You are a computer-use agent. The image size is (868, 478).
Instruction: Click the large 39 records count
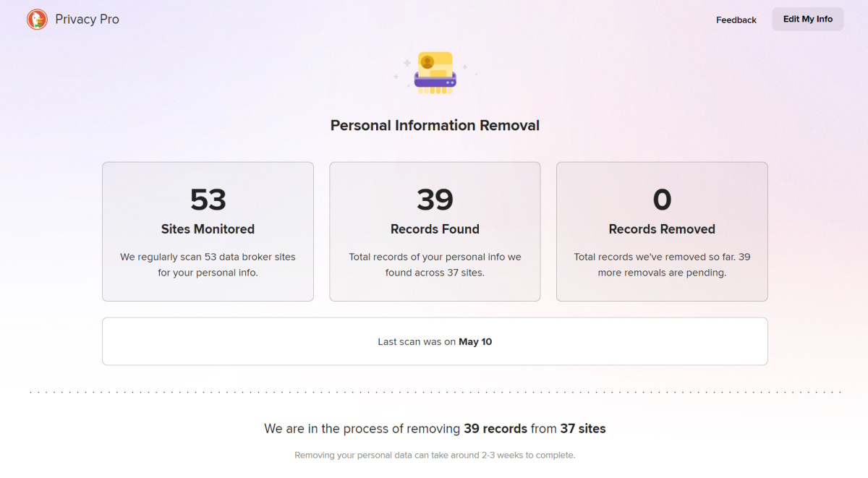click(435, 200)
